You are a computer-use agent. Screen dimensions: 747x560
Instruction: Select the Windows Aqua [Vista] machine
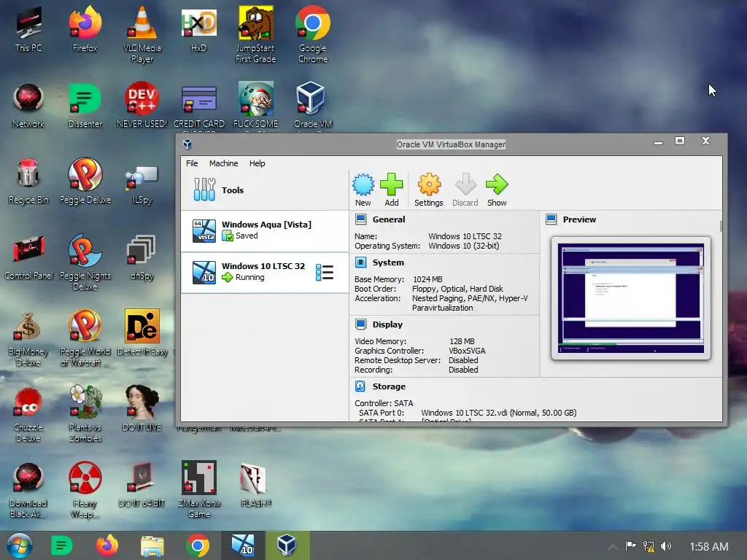click(264, 230)
